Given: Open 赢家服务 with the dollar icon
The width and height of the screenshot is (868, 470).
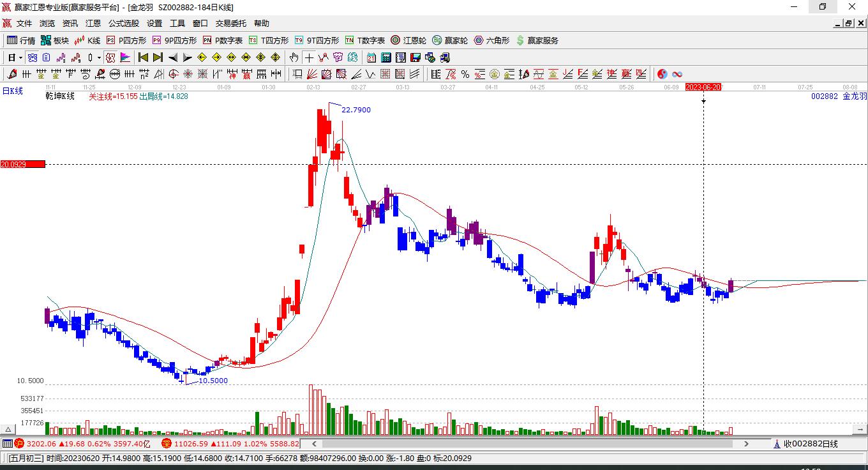Looking at the screenshot, I should (x=537, y=40).
